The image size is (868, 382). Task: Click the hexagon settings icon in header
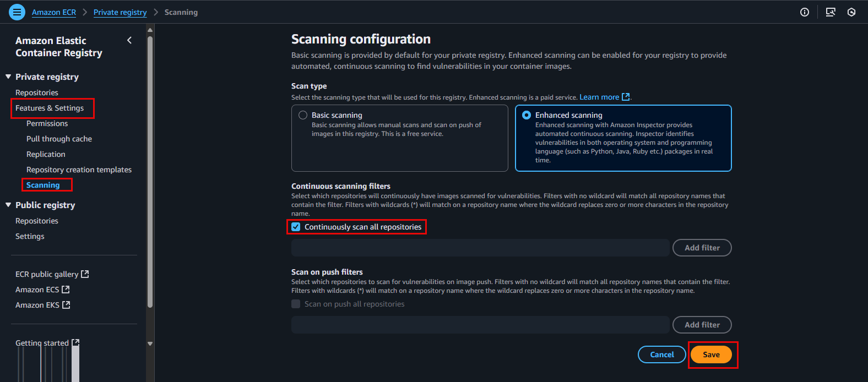(x=851, y=12)
